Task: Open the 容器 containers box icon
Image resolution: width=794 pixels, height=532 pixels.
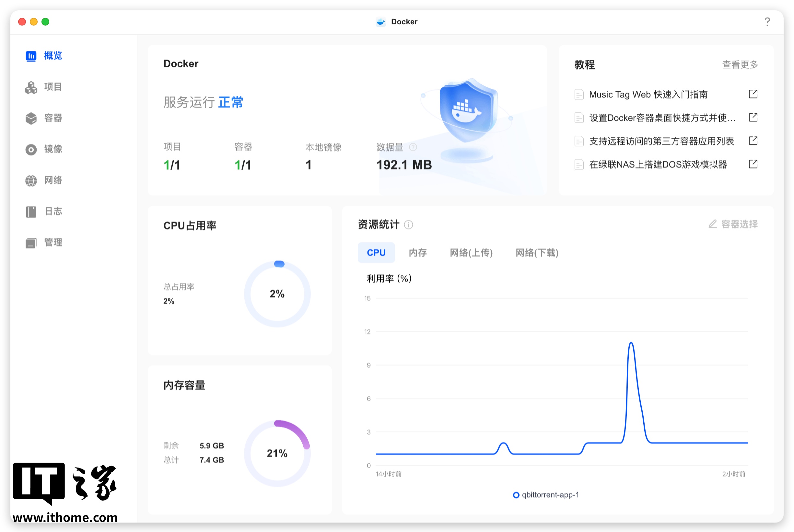Action: [x=31, y=119]
